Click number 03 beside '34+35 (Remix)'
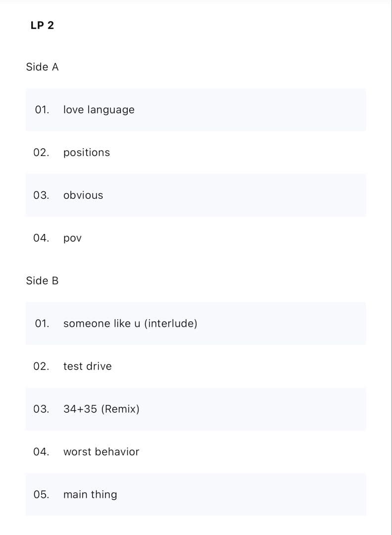392x535 pixels. pos(42,409)
